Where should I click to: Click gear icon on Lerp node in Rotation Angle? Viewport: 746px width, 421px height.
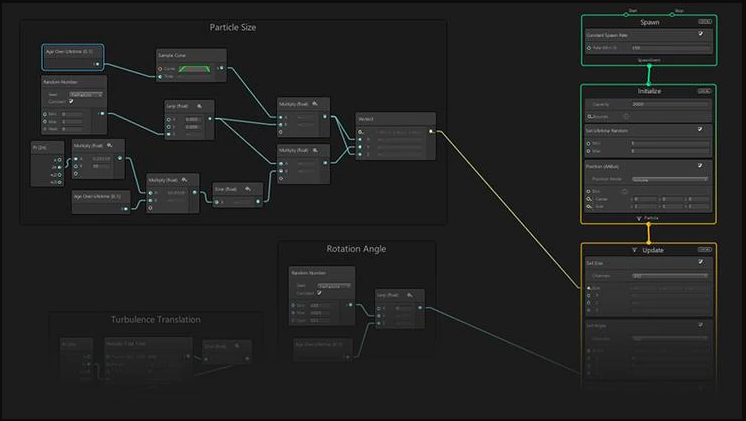click(410, 296)
